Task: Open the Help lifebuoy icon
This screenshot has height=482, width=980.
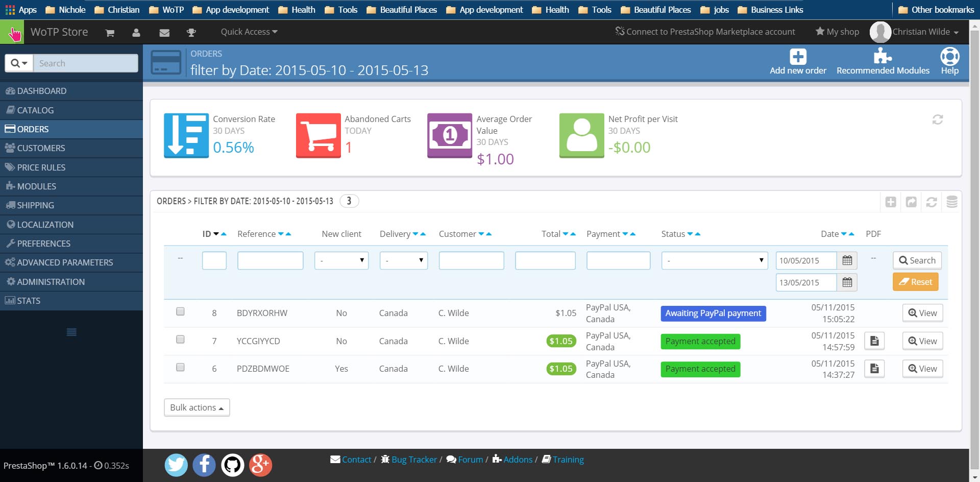Action: pos(949,56)
